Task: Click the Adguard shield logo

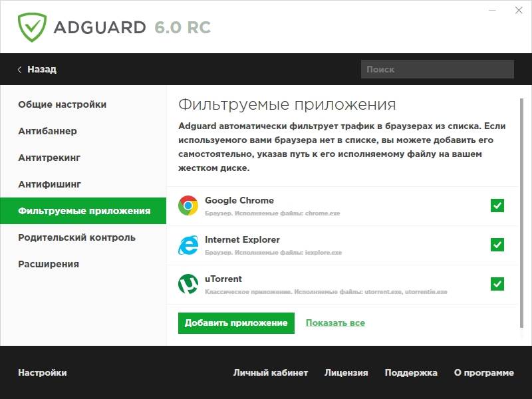Action: (x=32, y=27)
